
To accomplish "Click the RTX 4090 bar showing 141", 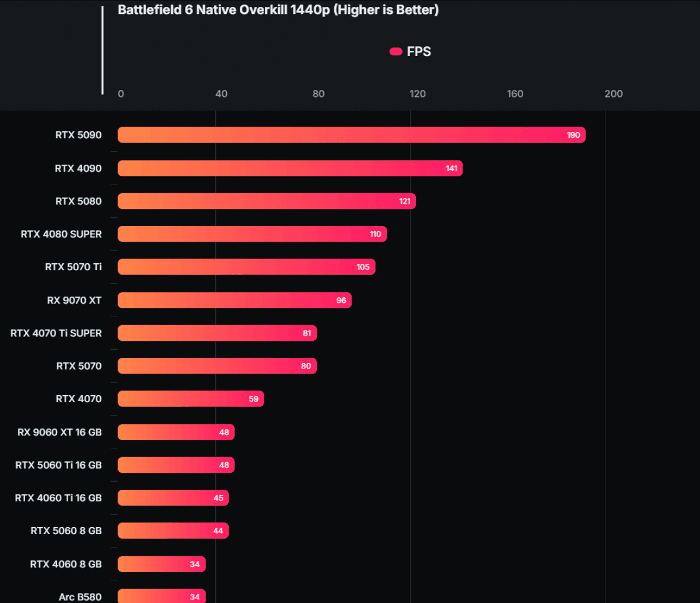I will (290, 168).
